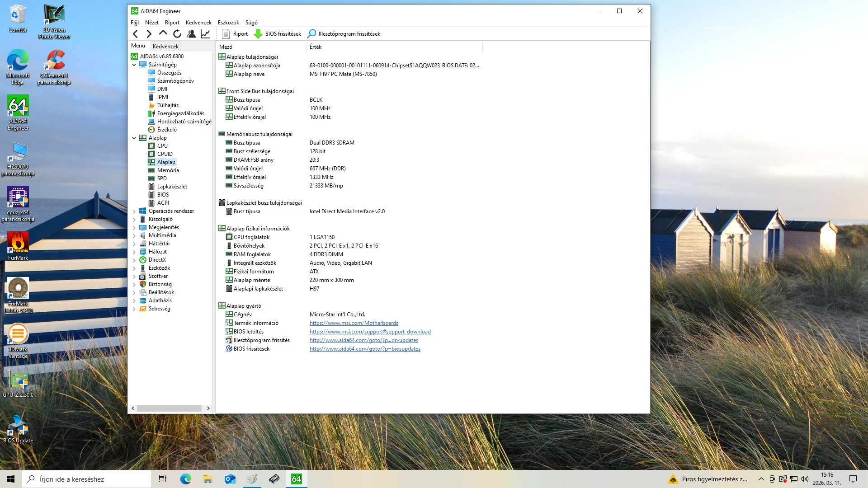
Task: Expand the Operációs rendszer node
Action: point(134,211)
